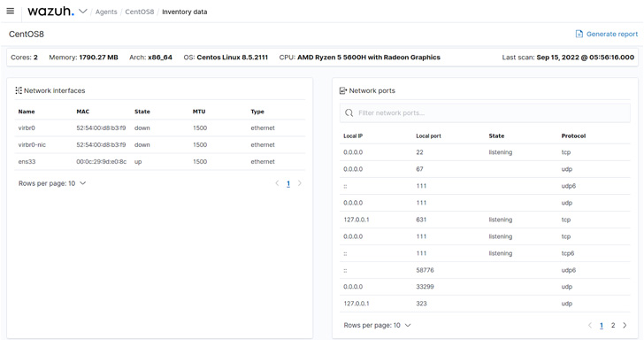Sort interfaces by State column header
This screenshot has height=340, width=644.
142,112
